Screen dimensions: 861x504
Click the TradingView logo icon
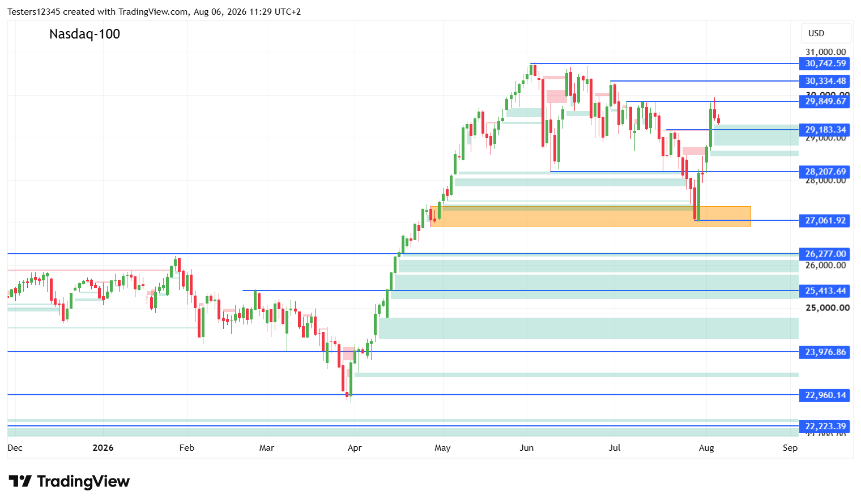pos(20,481)
